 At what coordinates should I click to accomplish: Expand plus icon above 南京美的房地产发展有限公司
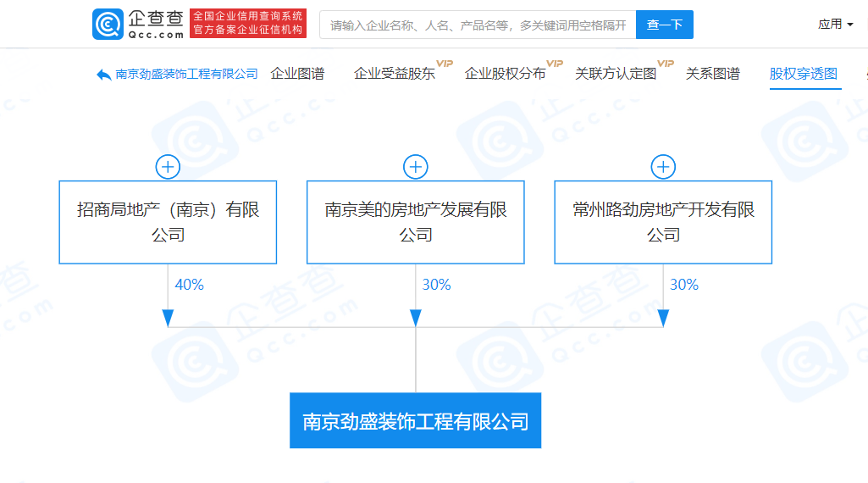(415, 167)
